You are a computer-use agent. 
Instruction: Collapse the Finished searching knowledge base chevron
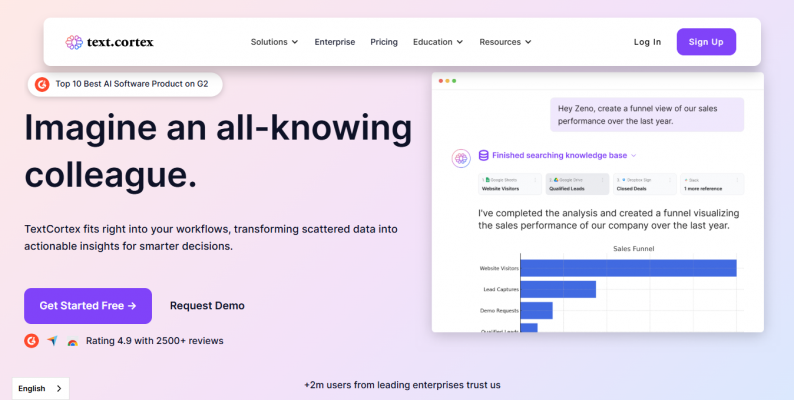(633, 156)
